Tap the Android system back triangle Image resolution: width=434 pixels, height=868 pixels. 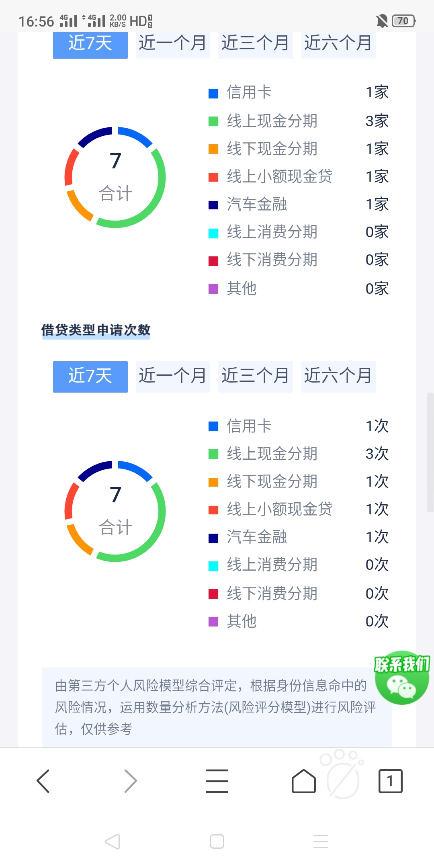[113, 841]
